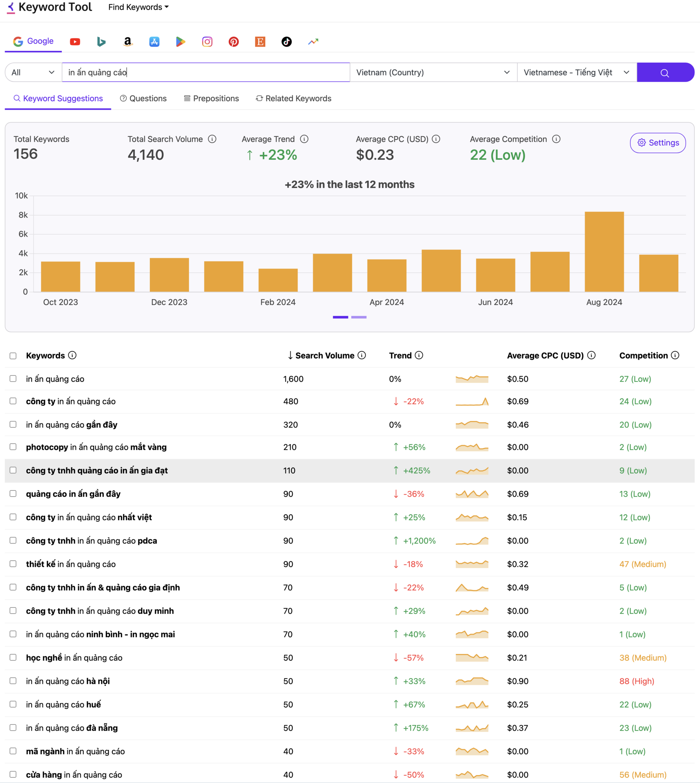Open the Related Keywords tab
This screenshot has height=783, width=700.
294,99
